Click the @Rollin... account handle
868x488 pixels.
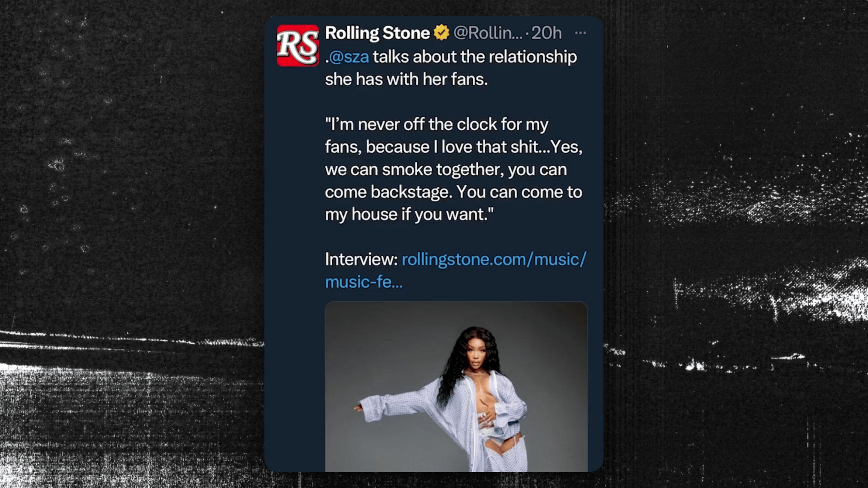(488, 33)
